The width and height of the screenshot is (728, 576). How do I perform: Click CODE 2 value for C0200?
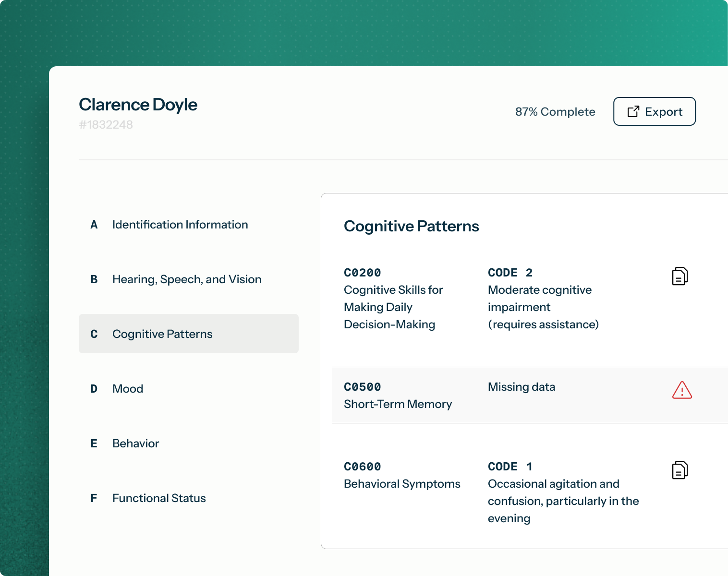tap(510, 273)
